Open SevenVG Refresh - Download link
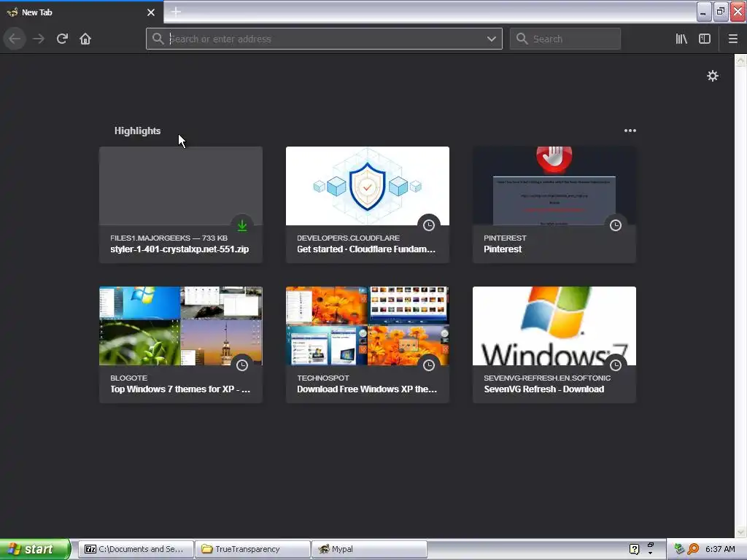 pos(544,389)
